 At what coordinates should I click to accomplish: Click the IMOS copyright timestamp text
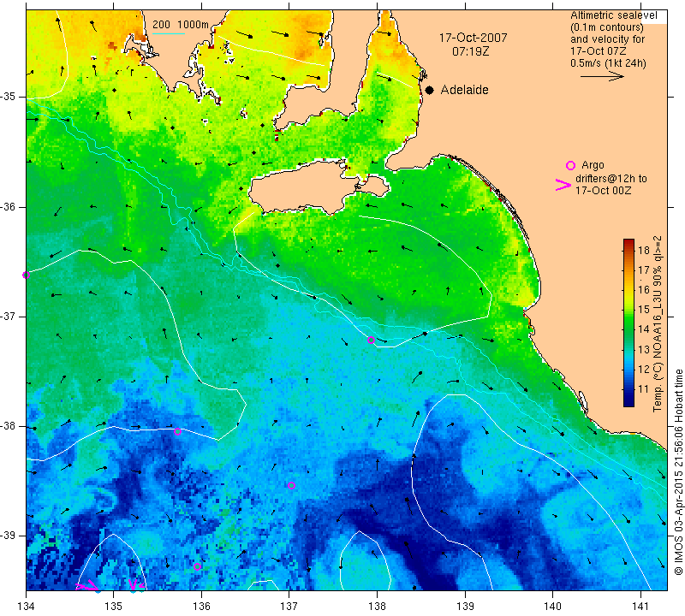point(678,471)
